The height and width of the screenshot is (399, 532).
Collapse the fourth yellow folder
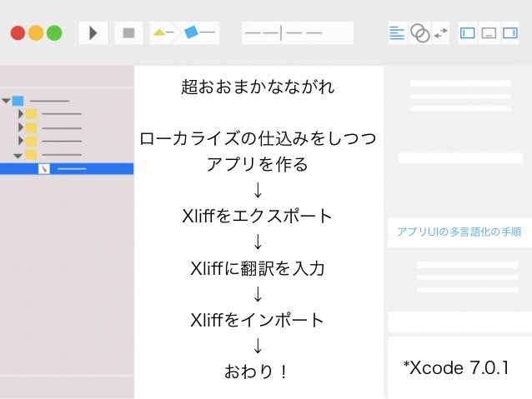coord(18,156)
